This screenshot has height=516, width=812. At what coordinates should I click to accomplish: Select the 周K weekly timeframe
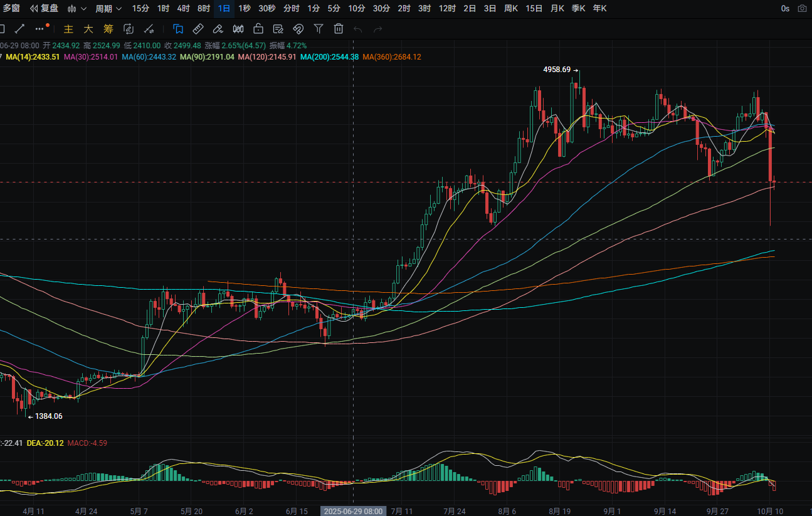(x=511, y=9)
